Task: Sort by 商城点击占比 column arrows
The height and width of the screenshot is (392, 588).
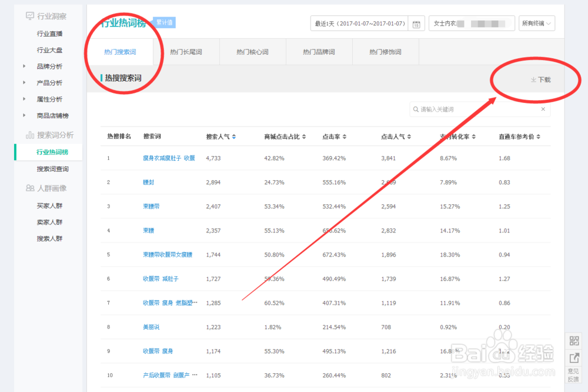Action: 304,137
